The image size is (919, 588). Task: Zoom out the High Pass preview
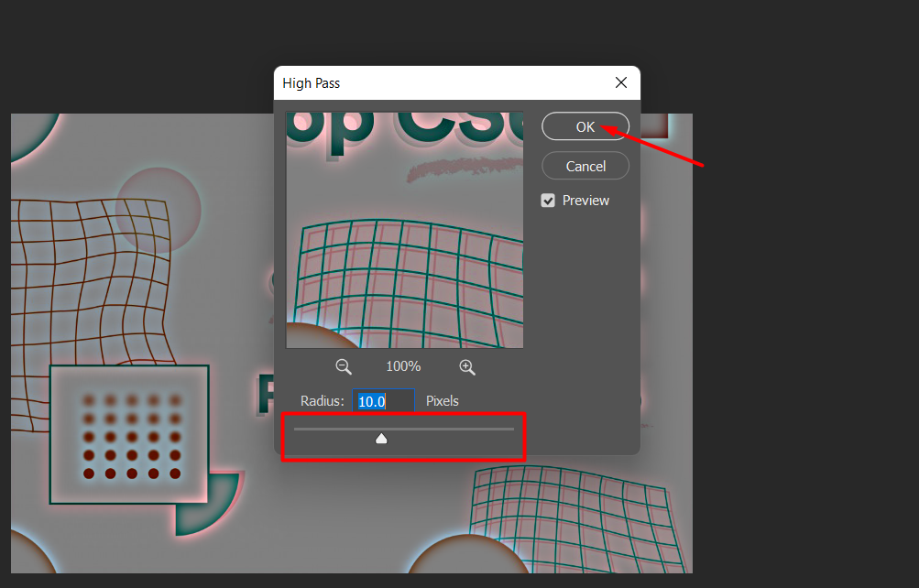pyautogui.click(x=344, y=366)
